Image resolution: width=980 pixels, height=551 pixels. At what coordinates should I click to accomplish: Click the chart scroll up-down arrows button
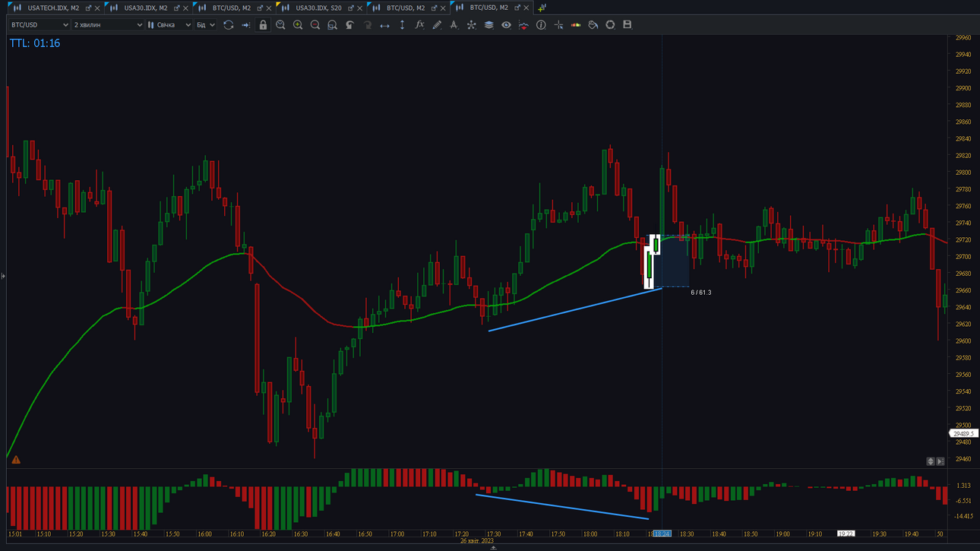point(931,461)
